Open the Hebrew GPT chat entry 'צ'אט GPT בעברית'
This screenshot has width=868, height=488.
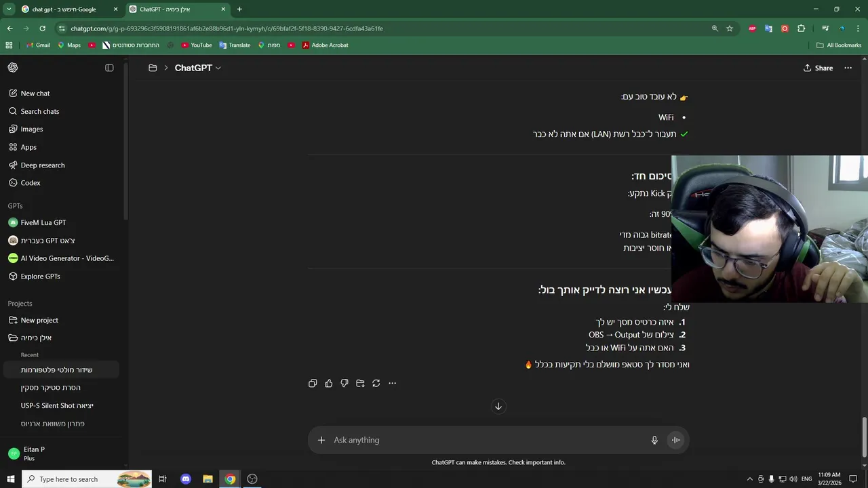[x=61, y=241]
